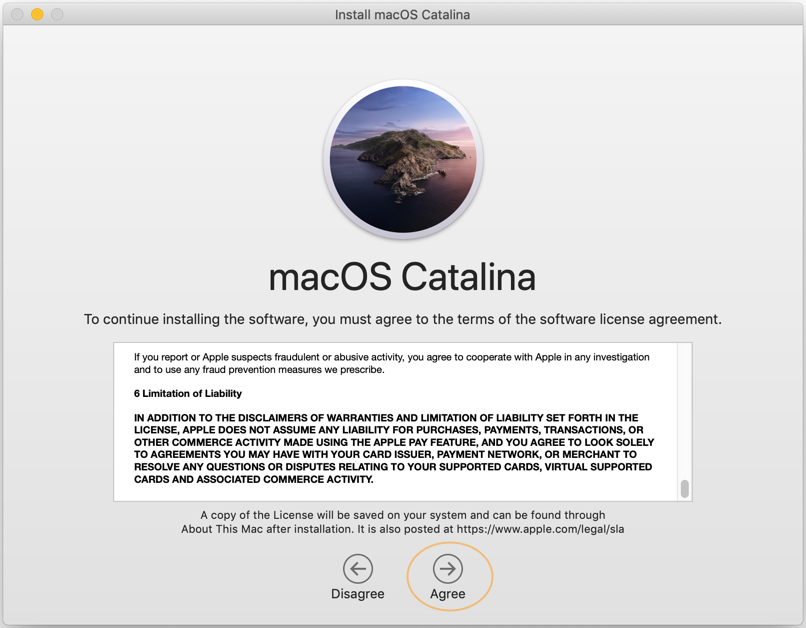This screenshot has width=806, height=628.
Task: Minimize the window with yellow button
Action: pos(37,14)
